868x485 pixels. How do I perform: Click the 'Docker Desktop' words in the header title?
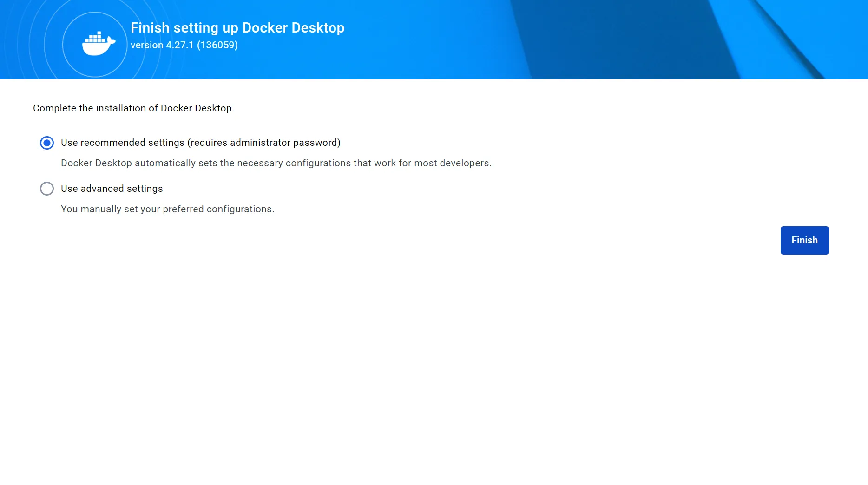(x=293, y=28)
